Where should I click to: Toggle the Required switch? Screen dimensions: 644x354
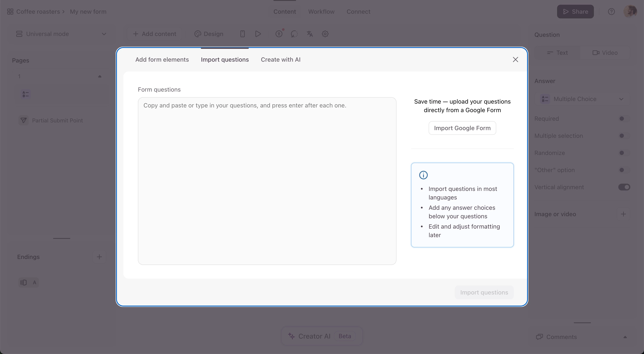click(x=624, y=119)
